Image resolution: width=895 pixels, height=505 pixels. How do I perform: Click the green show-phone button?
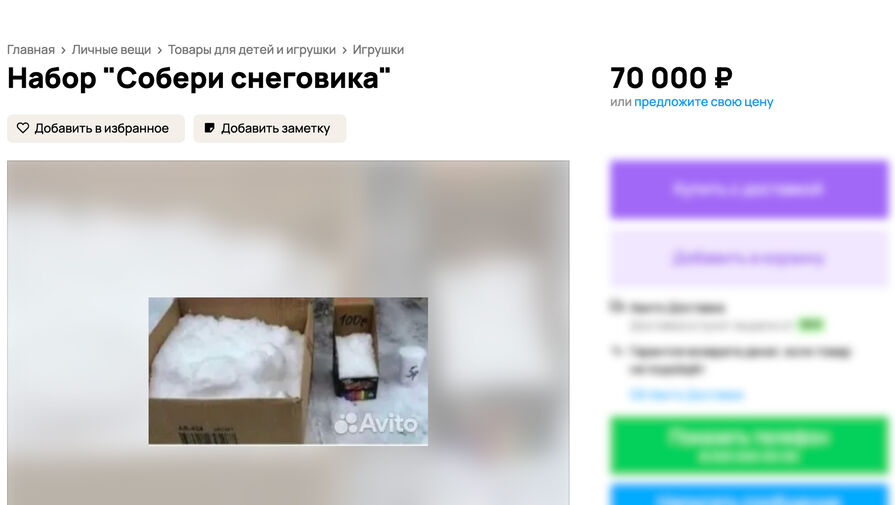point(749,446)
